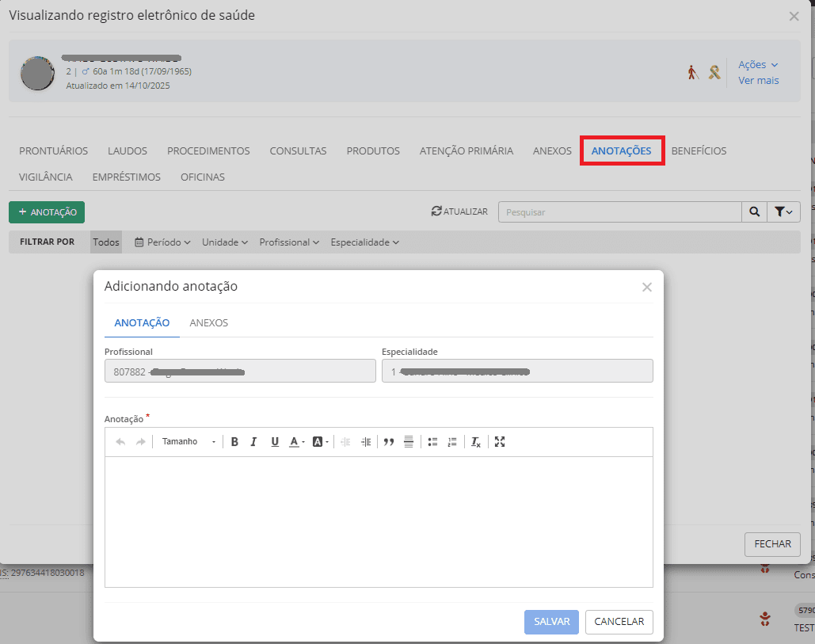The height and width of the screenshot is (644, 815).
Task: Insert a block quote in the editor
Action: pos(389,442)
